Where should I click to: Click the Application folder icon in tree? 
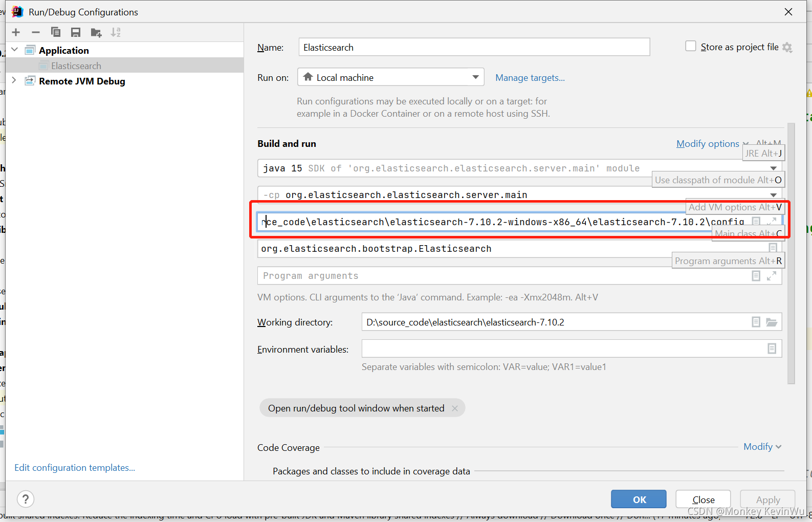pyautogui.click(x=30, y=50)
